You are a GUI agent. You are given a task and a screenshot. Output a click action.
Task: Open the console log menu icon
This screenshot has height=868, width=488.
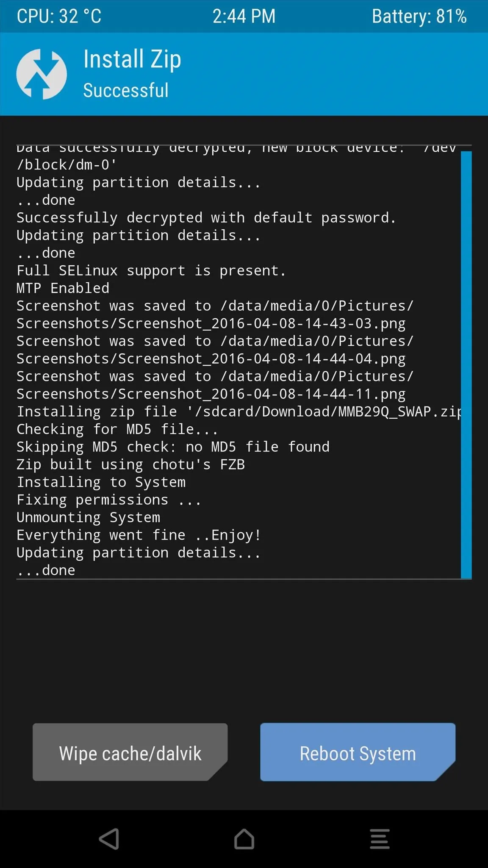click(380, 839)
